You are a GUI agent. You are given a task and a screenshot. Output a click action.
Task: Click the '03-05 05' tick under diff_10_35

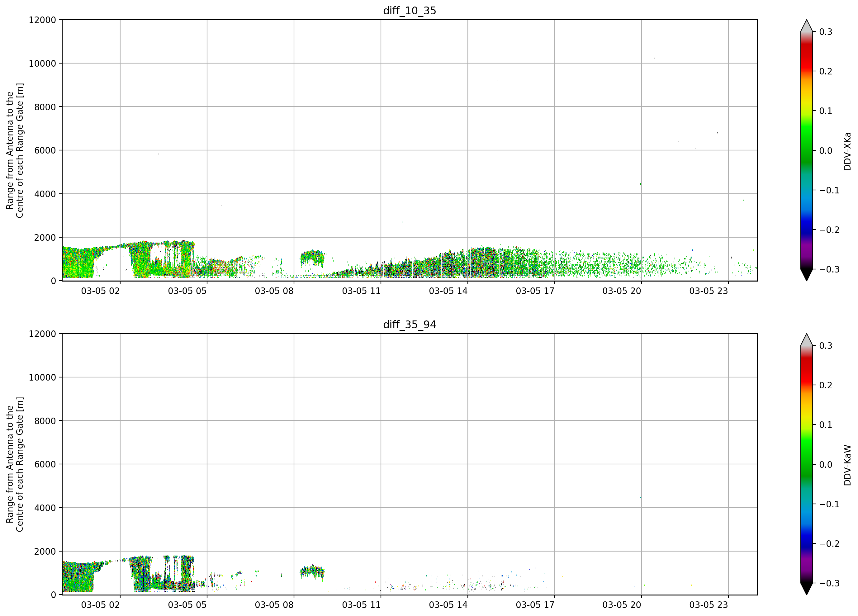[187, 291]
